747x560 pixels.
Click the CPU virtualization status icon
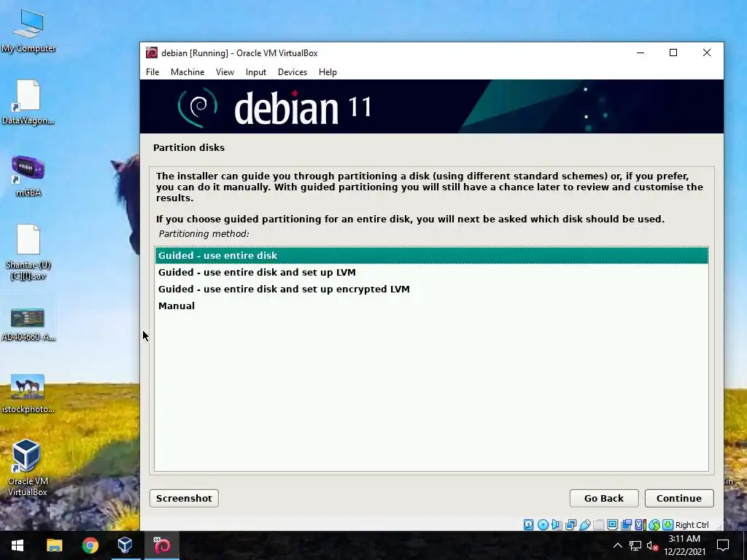point(639,525)
